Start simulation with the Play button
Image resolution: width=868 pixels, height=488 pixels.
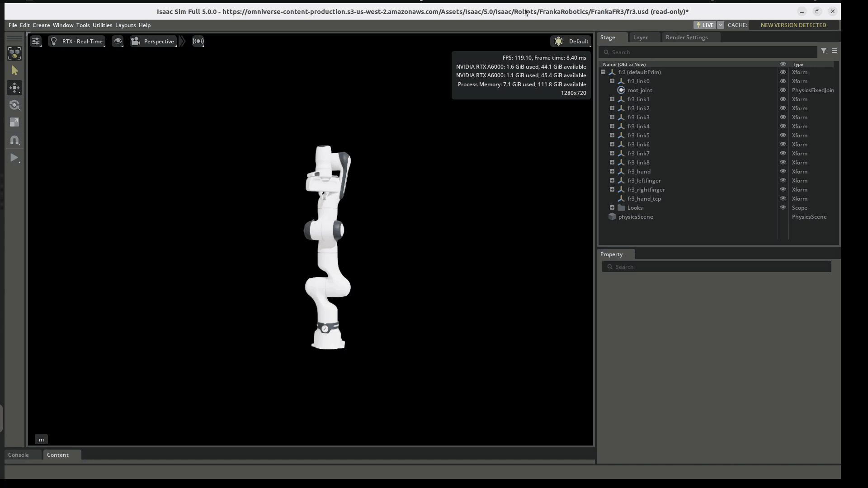(x=14, y=157)
